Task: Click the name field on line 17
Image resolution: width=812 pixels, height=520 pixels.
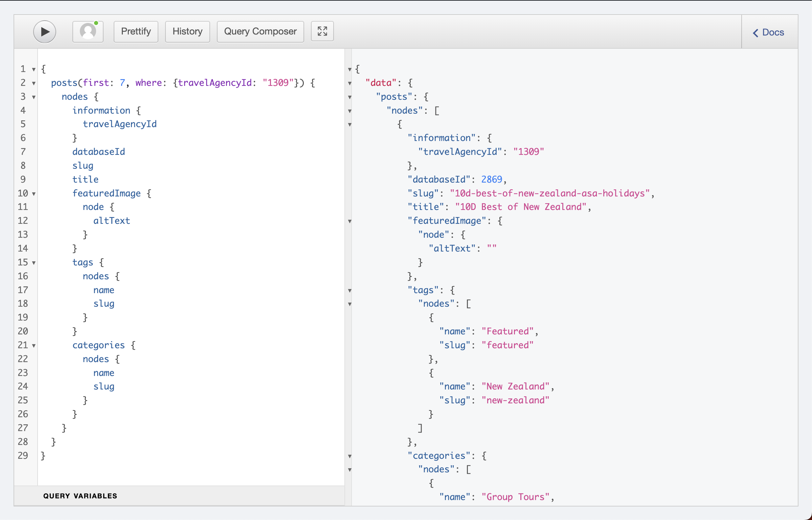Action: pyautogui.click(x=104, y=290)
